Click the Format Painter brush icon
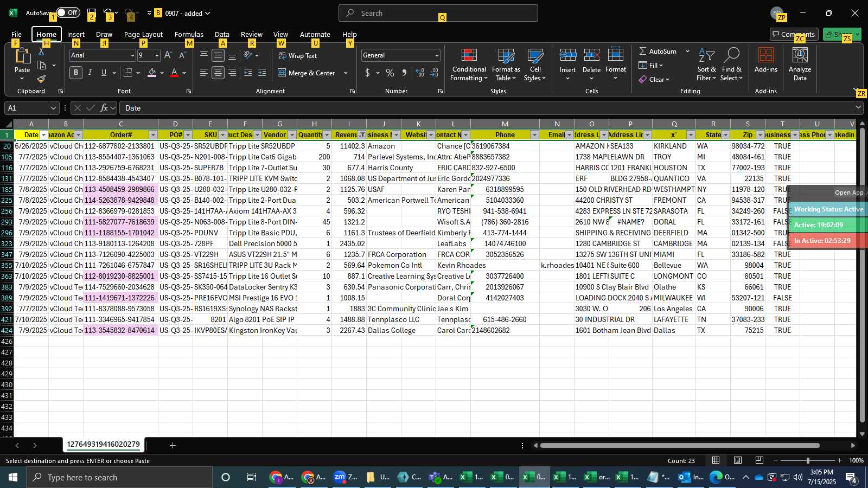868x488 pixels. [x=41, y=79]
